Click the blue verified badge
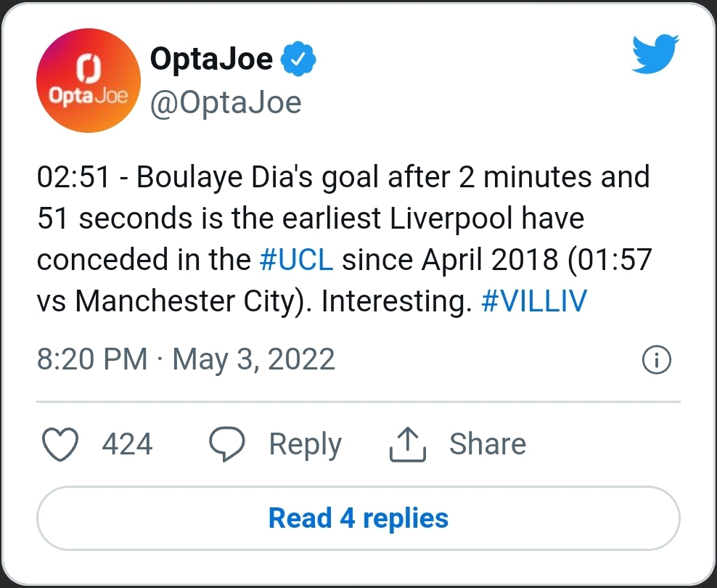The height and width of the screenshot is (588, 717). (x=297, y=60)
